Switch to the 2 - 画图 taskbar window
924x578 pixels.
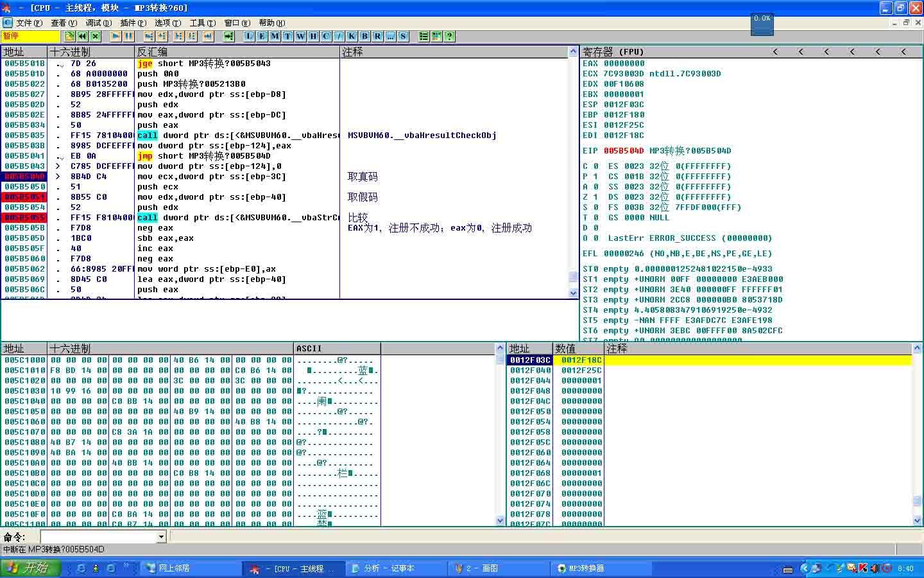[x=499, y=568]
